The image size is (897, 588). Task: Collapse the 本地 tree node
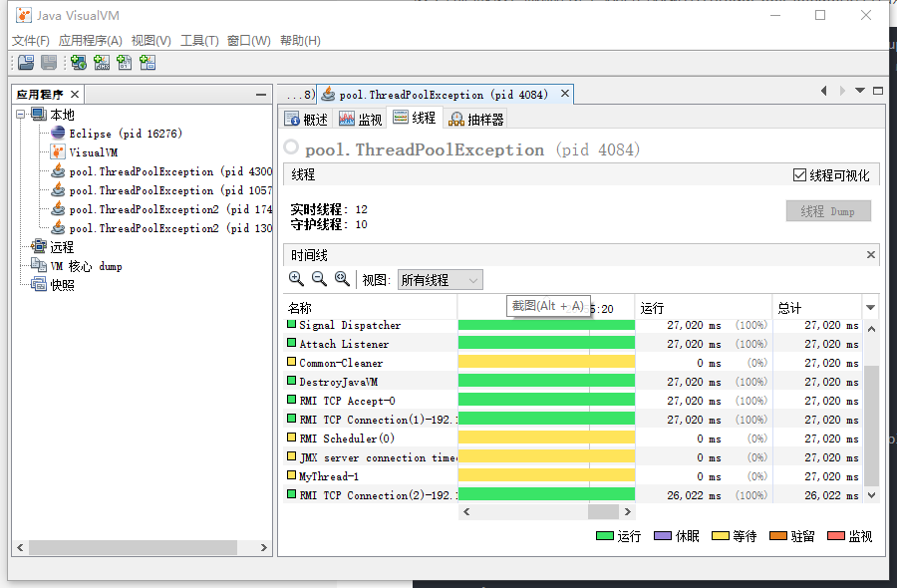point(21,115)
